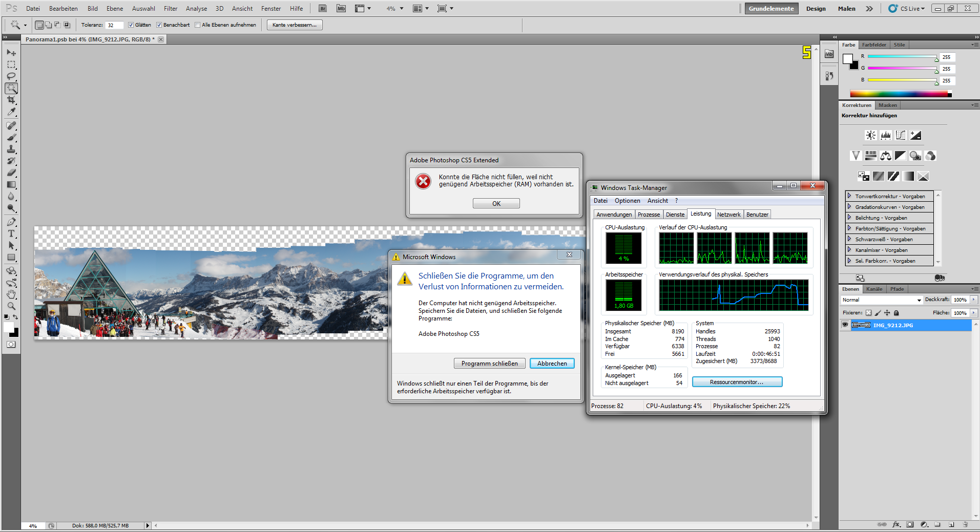The width and height of the screenshot is (980, 532).
Task: Select the Eraser tool
Action: (x=11, y=173)
